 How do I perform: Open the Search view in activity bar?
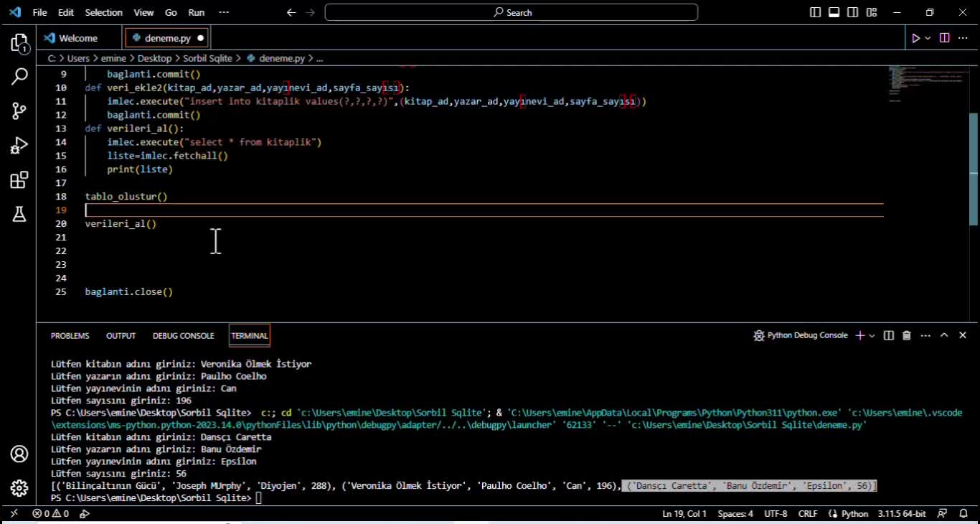(x=19, y=76)
